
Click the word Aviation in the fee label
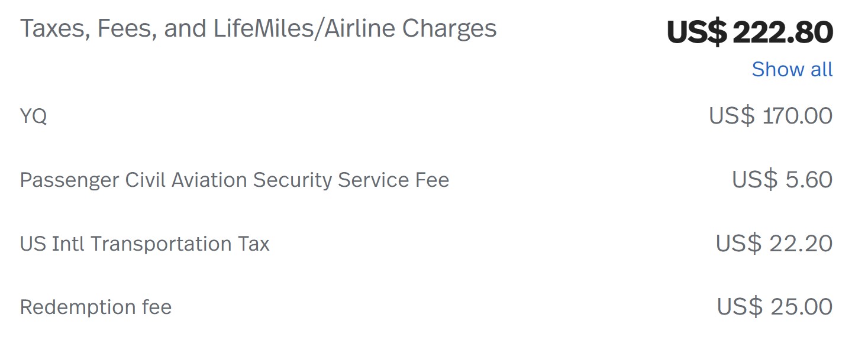tap(209, 180)
